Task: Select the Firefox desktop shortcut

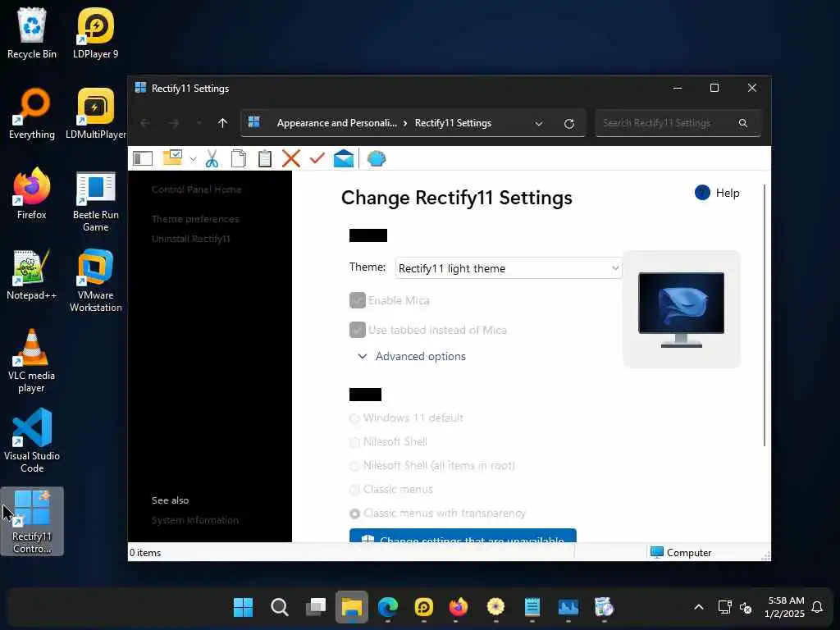Action: coord(32,194)
